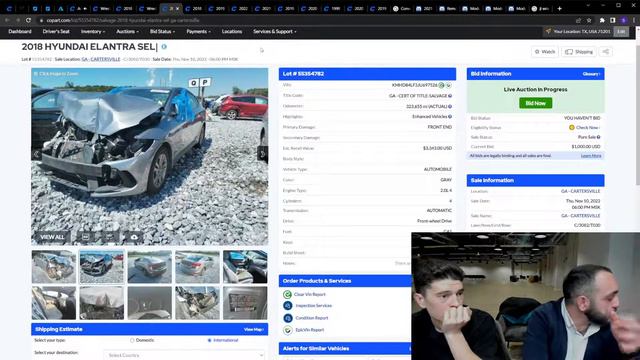Screen dimensions: 640x360
Task: Click the browser address bar URL
Action: 122,20
